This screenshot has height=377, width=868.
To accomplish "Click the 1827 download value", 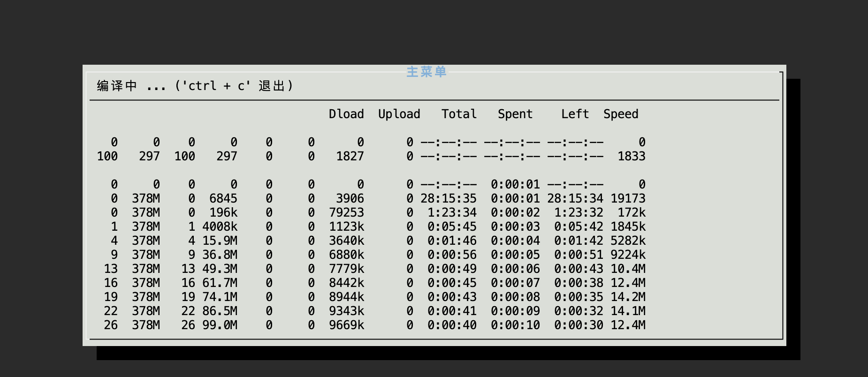I will tap(350, 156).
